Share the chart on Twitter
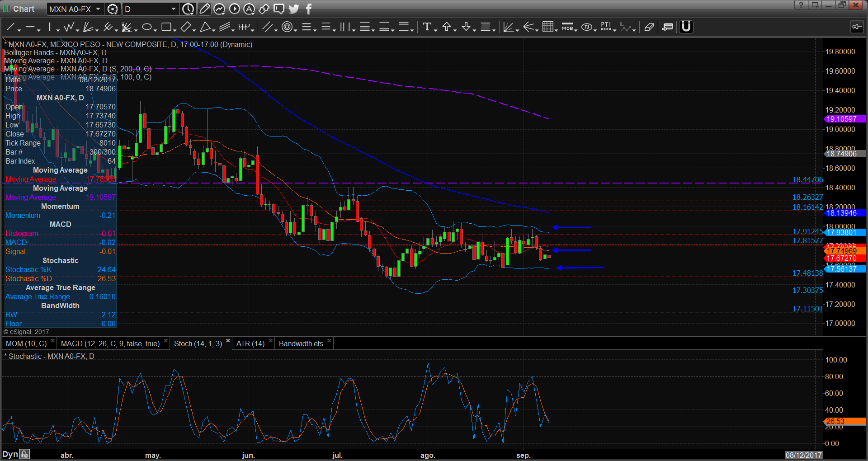 [294, 9]
